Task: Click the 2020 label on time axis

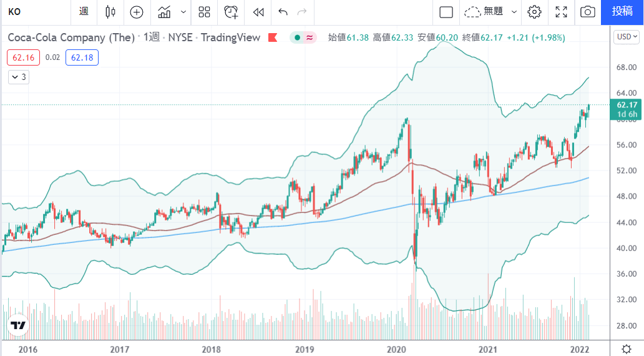Action: (x=396, y=349)
